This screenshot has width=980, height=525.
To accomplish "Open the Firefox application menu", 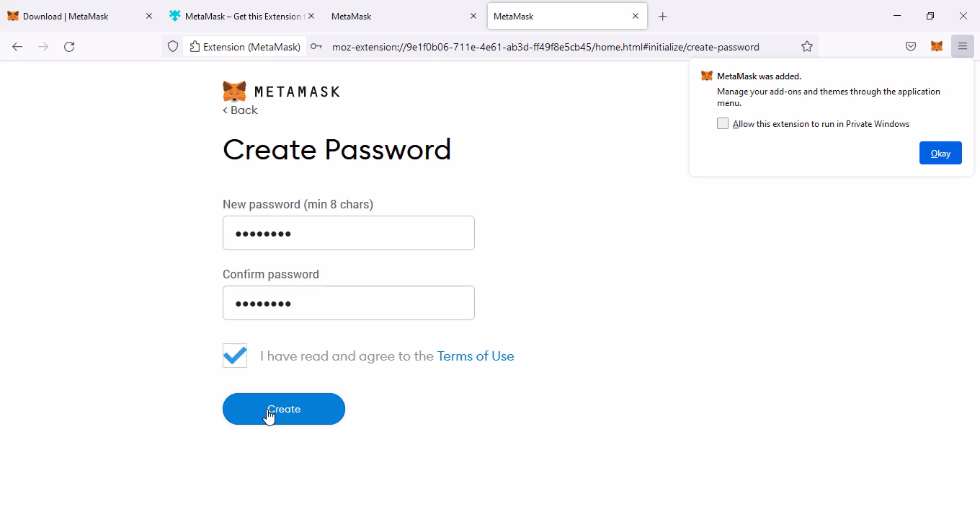I will coord(962,46).
